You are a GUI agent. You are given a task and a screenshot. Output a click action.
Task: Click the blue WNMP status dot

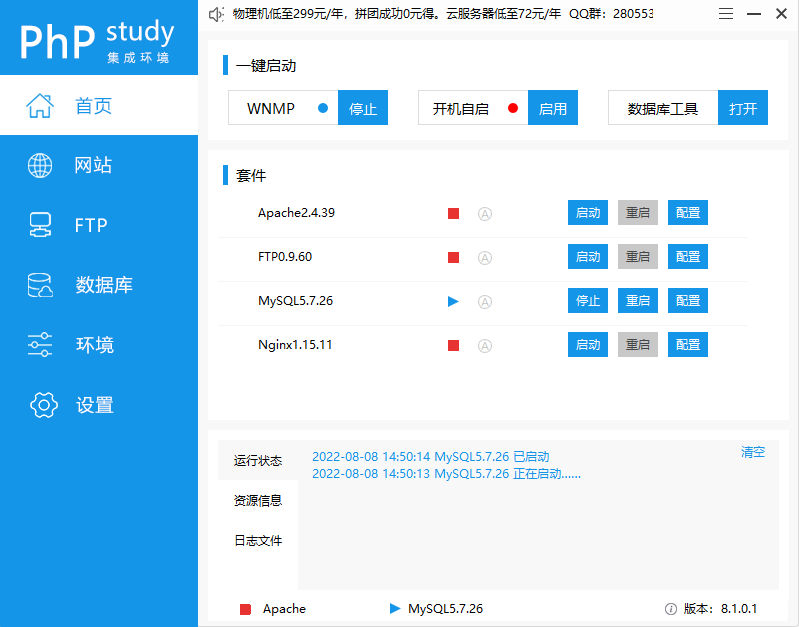[x=323, y=108]
